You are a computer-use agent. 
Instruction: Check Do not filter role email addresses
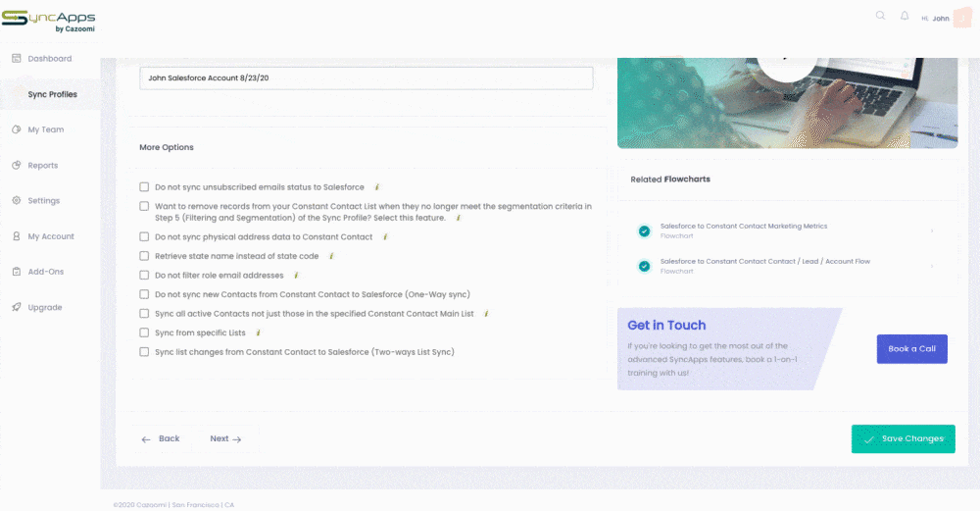point(144,276)
